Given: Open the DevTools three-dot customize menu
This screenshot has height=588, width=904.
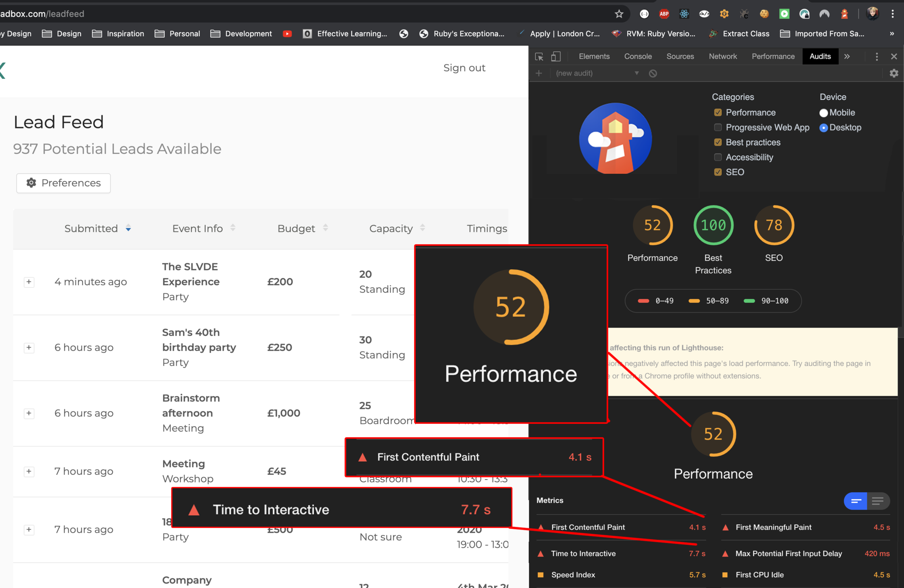Looking at the screenshot, I should point(877,57).
